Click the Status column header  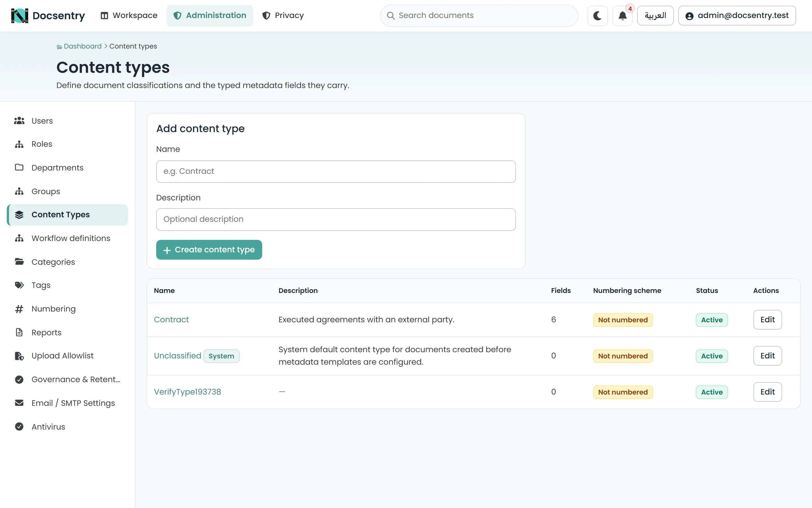click(x=707, y=291)
